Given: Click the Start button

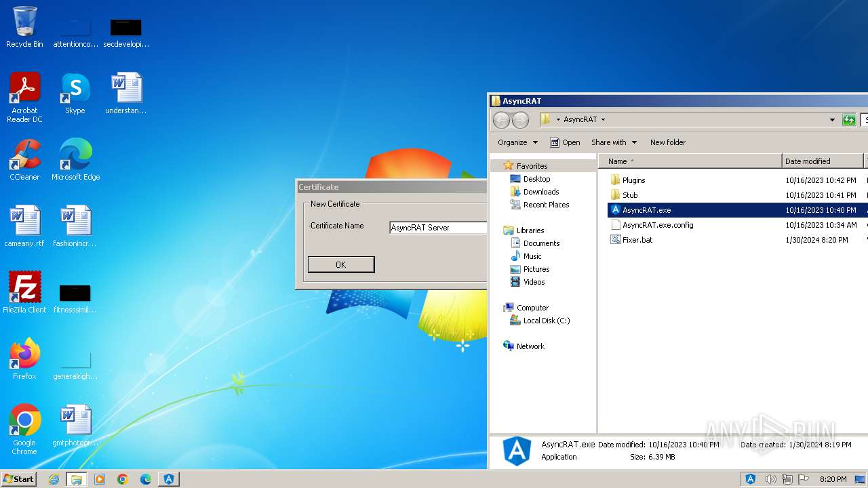Looking at the screenshot, I should (18, 479).
